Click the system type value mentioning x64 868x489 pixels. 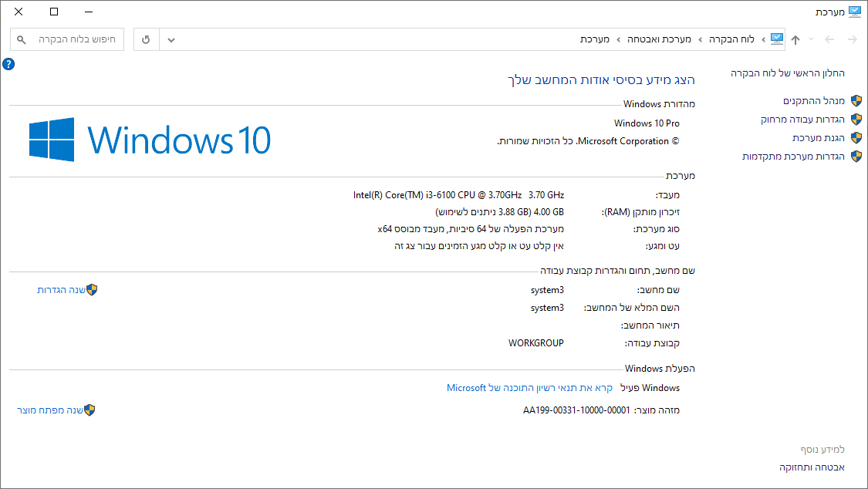471,229
